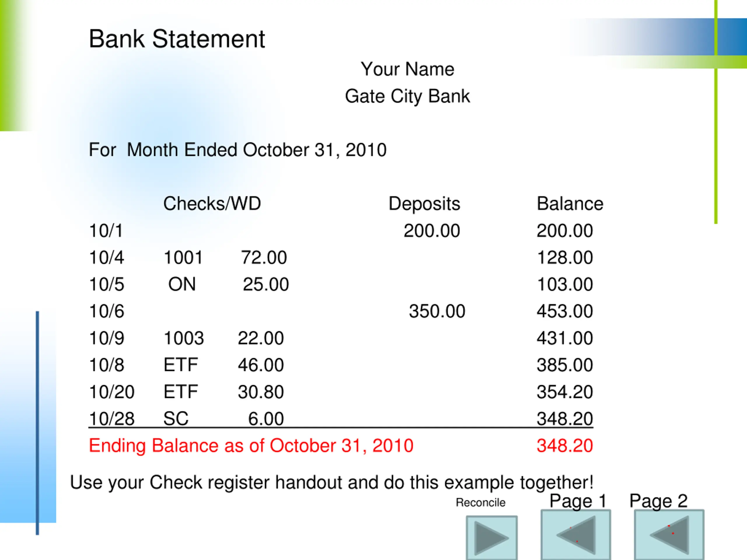Click the Deposits column header

pyautogui.click(x=424, y=204)
